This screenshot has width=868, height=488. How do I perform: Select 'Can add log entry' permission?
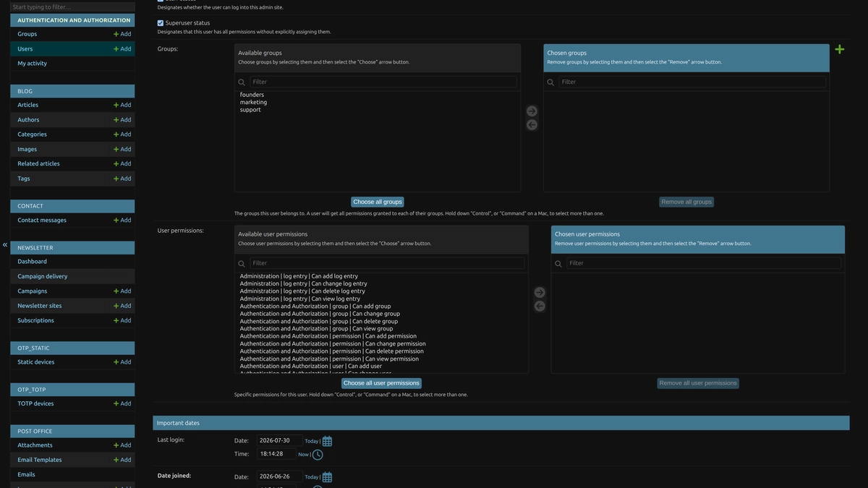[x=299, y=276]
